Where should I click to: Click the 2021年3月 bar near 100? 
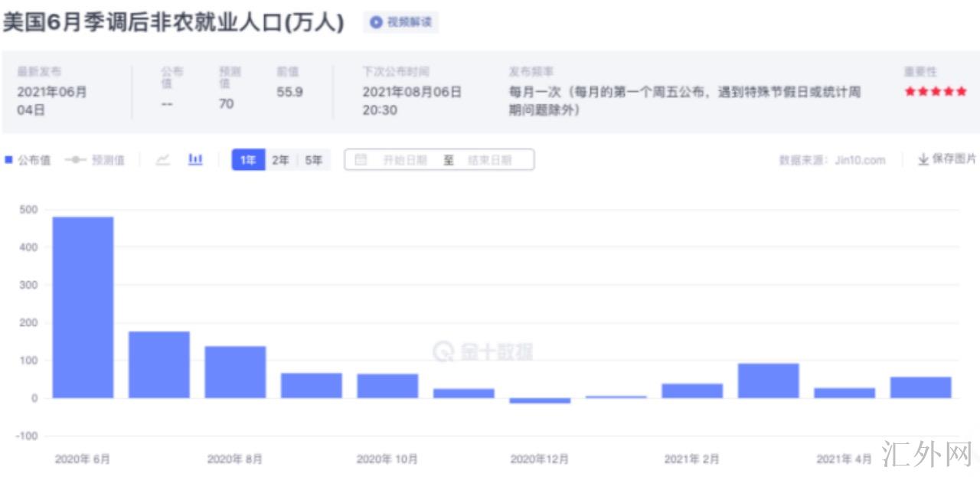pos(768,381)
